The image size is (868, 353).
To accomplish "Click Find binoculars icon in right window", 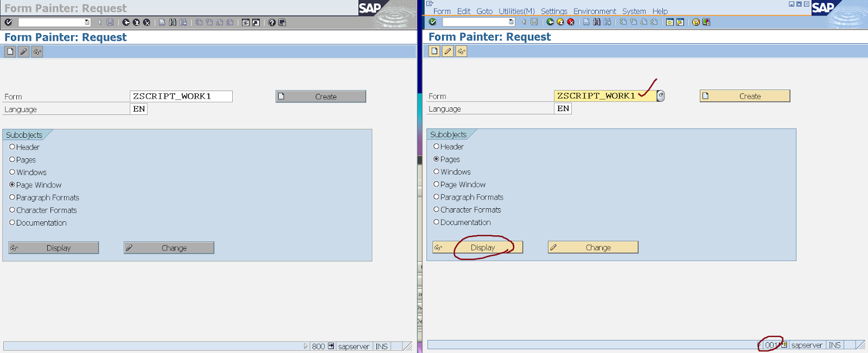I will 597,22.
